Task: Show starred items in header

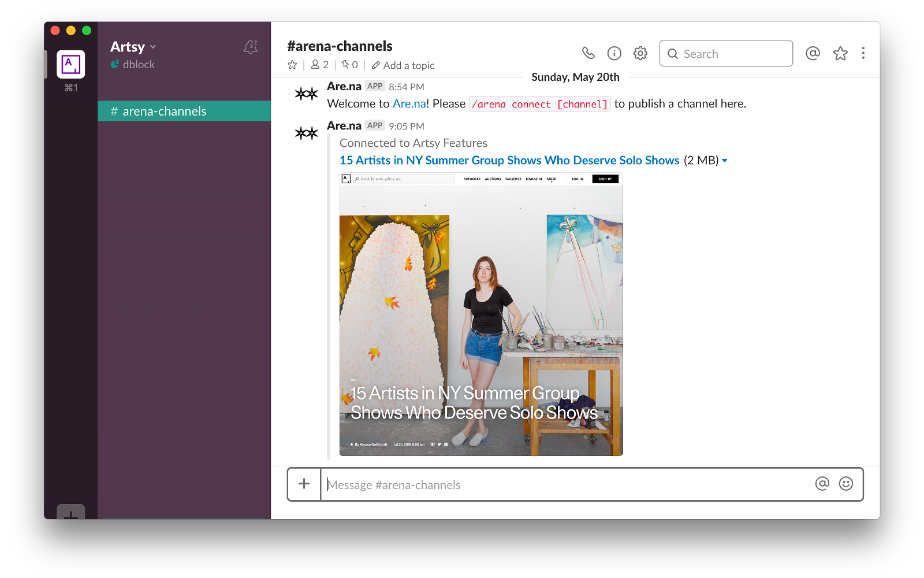Action: (840, 53)
